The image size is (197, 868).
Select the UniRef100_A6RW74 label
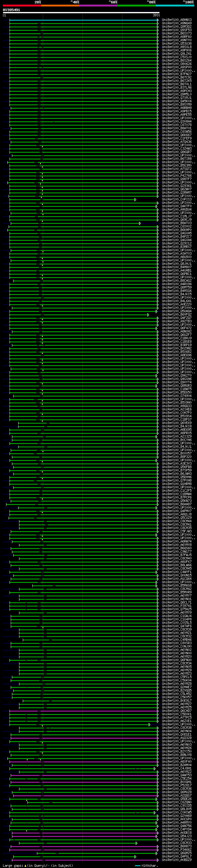(177, 542)
